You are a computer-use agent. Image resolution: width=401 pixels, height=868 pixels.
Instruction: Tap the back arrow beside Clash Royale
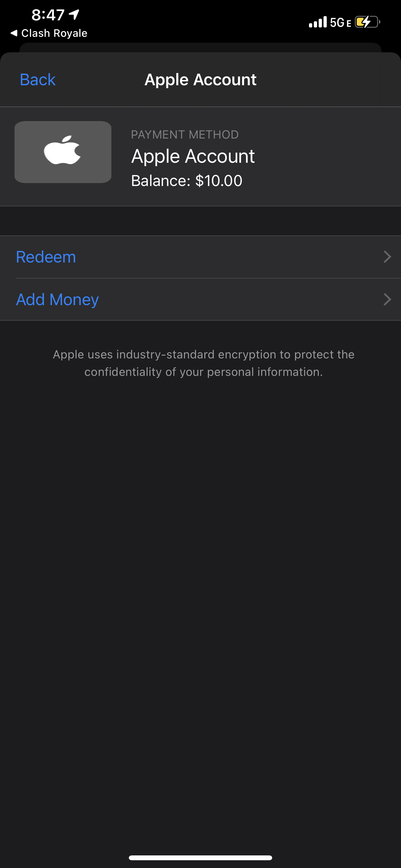coord(14,33)
